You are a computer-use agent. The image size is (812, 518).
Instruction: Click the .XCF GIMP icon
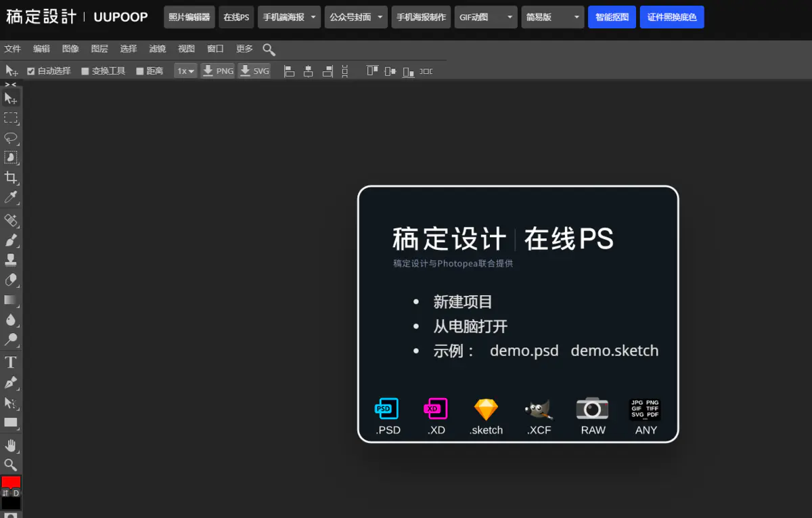click(539, 409)
